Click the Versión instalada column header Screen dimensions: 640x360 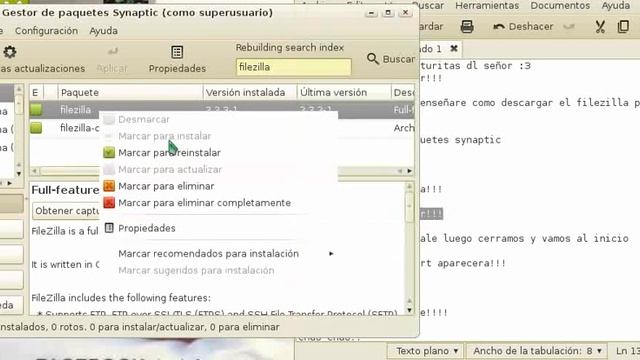tap(250, 93)
